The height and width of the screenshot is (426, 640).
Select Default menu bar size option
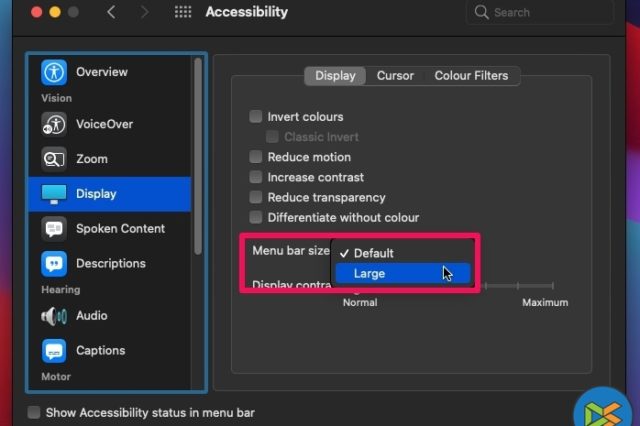pos(373,253)
